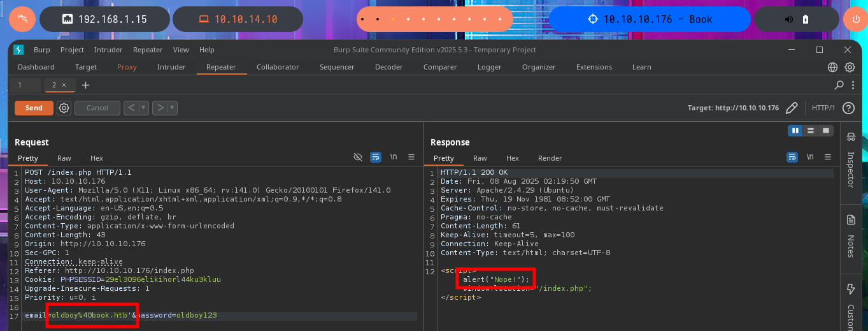The height and width of the screenshot is (331, 868).
Task: Toggle the HTTP/1 protocol selector
Action: coord(823,108)
